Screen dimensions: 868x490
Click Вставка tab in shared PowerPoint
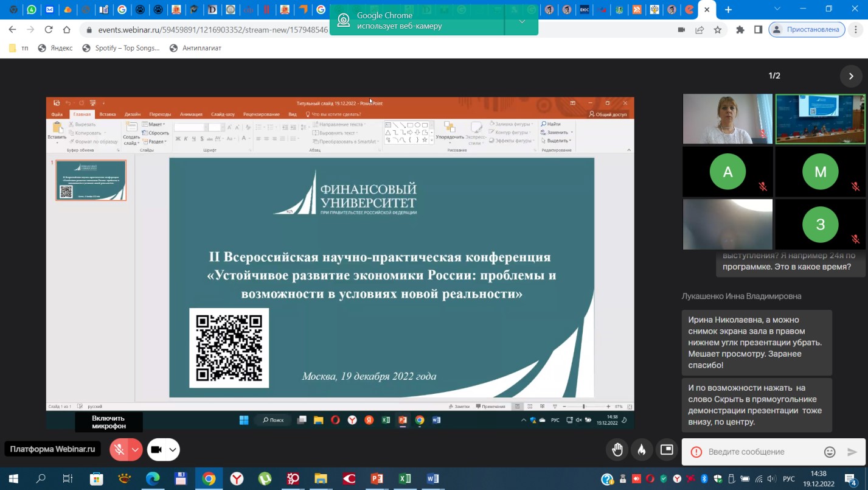coord(108,114)
